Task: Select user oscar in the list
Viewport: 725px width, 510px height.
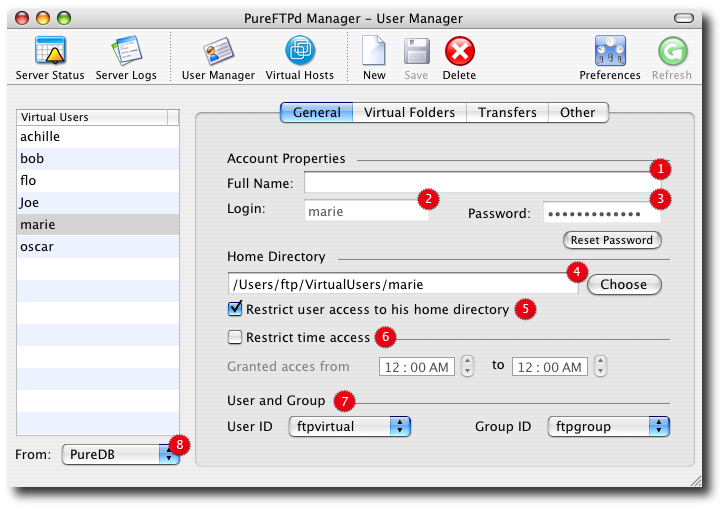Action: tap(98, 246)
